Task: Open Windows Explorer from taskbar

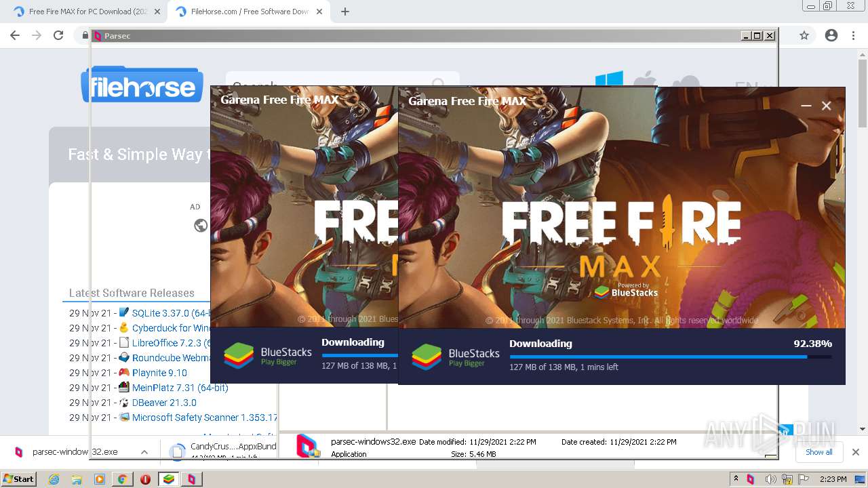Action: (77, 479)
